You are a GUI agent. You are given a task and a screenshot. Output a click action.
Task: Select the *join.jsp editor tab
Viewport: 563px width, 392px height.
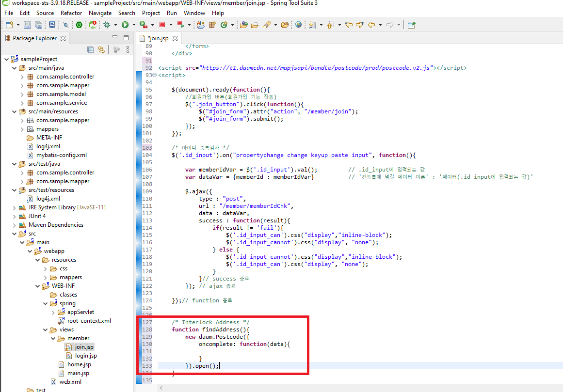tap(158, 38)
